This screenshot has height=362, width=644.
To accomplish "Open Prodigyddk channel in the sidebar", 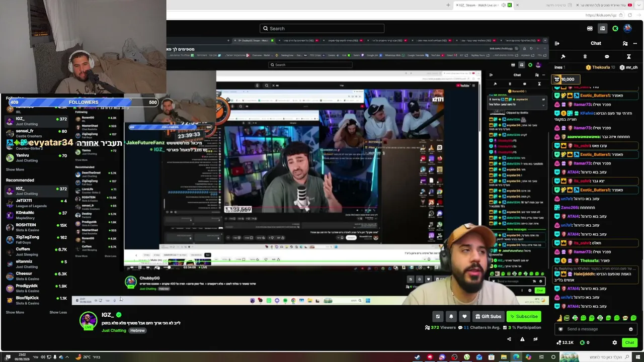I will click(x=36, y=288).
